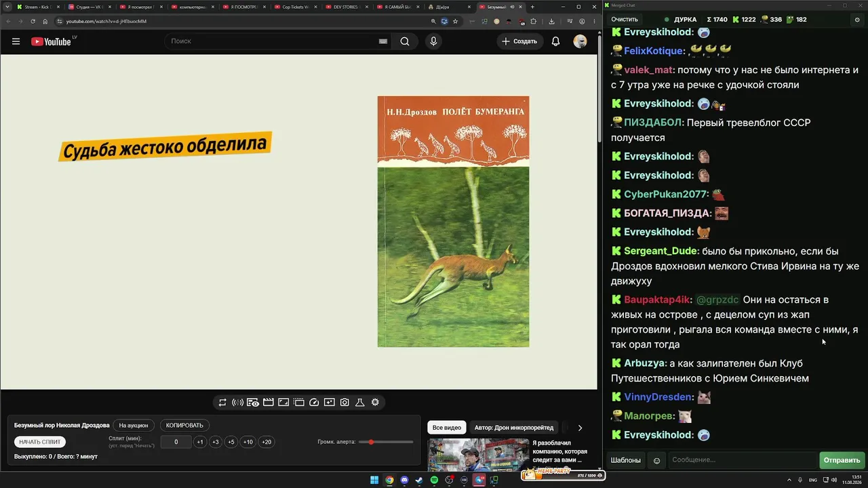Open Я разоблачил компанию video title
Screen dimensions: 868x488
560,451
